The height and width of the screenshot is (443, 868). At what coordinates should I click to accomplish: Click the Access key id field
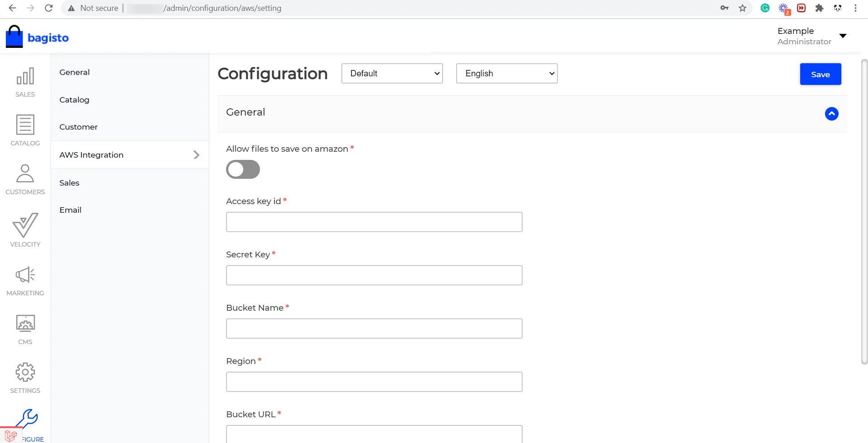click(374, 222)
